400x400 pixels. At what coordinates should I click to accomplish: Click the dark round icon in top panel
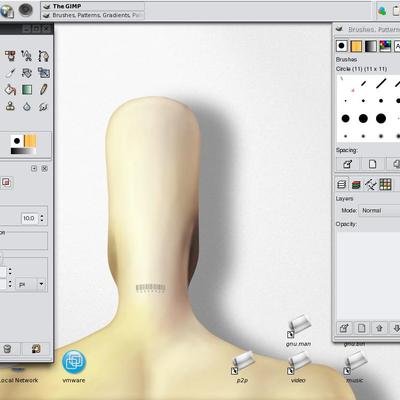tap(26, 10)
